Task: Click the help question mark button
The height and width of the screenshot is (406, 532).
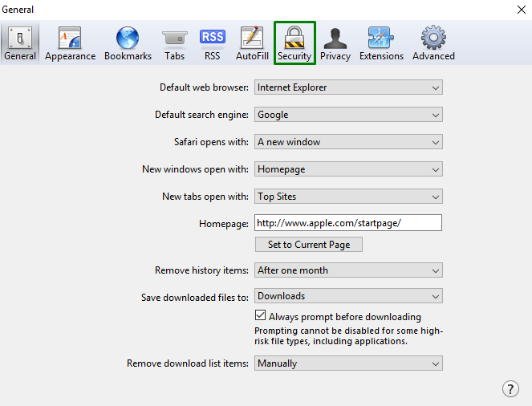Action: click(510, 388)
